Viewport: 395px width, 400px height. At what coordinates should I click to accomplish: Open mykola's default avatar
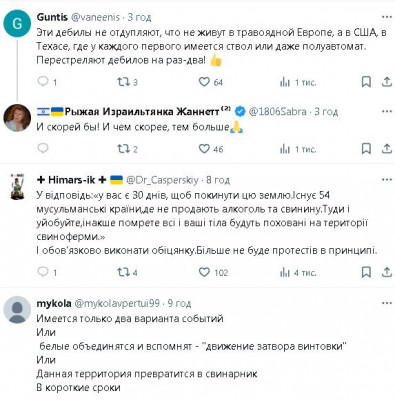pyautogui.click(x=17, y=309)
